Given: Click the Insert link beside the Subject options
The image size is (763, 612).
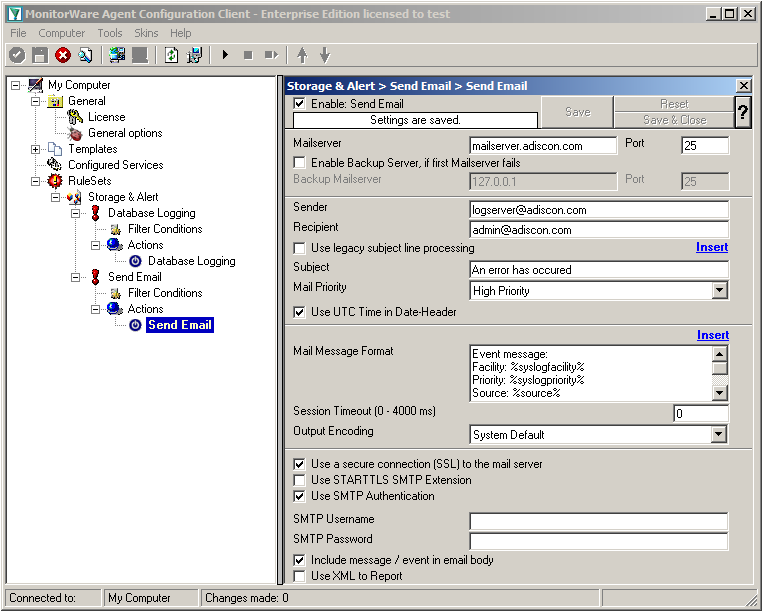Looking at the screenshot, I should click(712, 247).
